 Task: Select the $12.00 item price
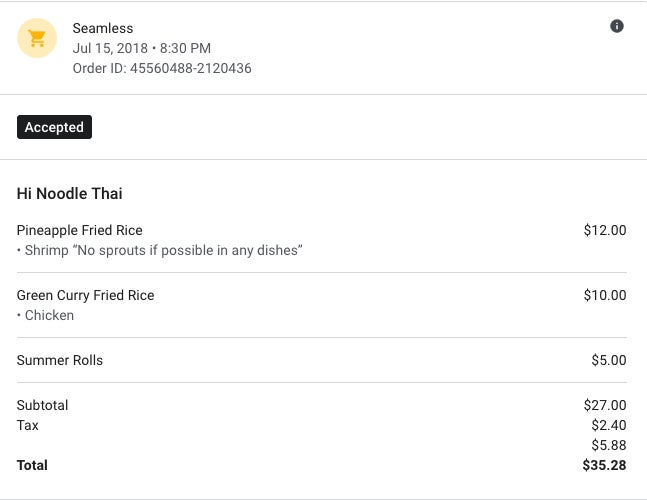(x=605, y=230)
